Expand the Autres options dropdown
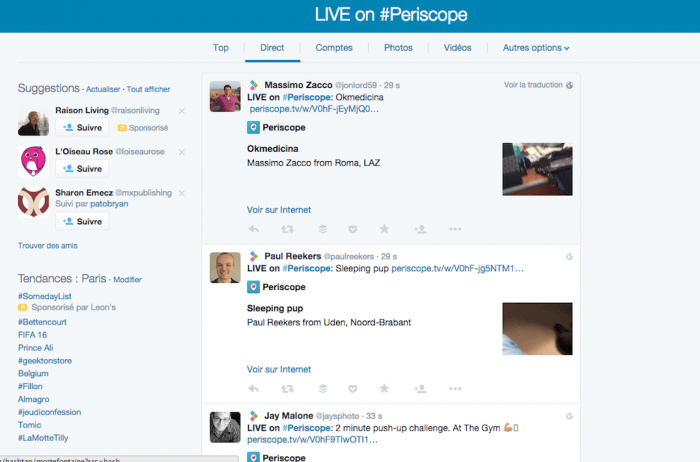The height and width of the screenshot is (462, 700). (x=536, y=48)
